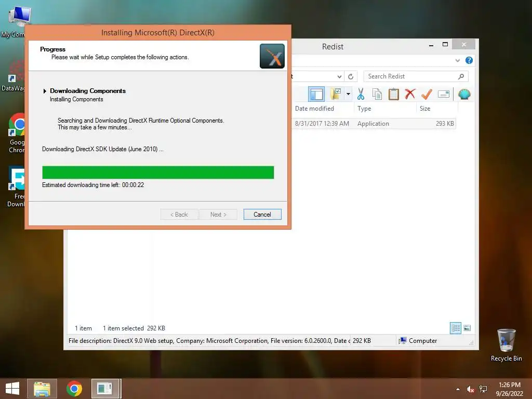
Task: Maximize the Redist window
Action: click(x=445, y=45)
